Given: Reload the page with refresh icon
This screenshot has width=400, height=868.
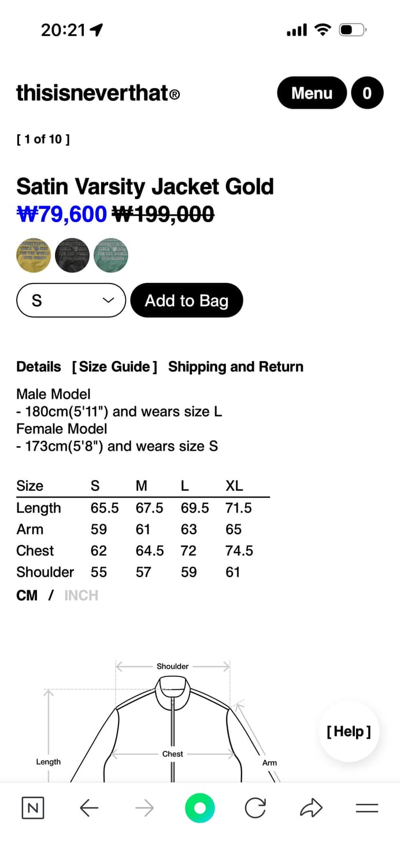Looking at the screenshot, I should (x=255, y=808).
